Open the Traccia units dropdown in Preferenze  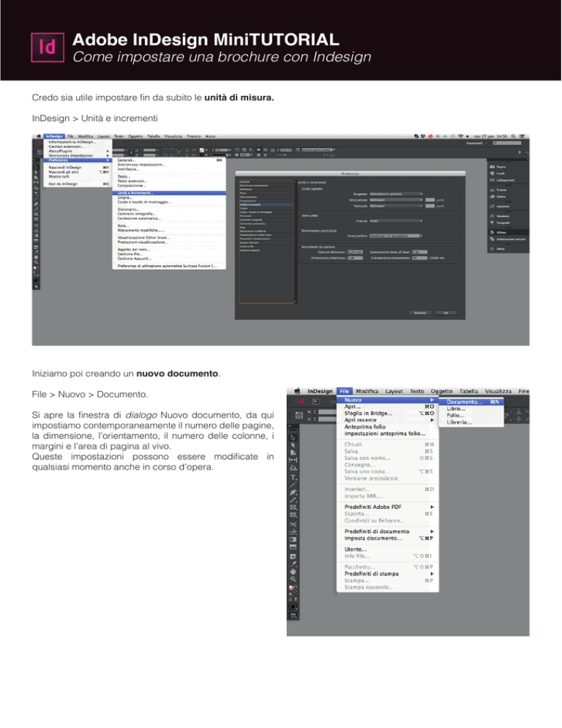397,221
